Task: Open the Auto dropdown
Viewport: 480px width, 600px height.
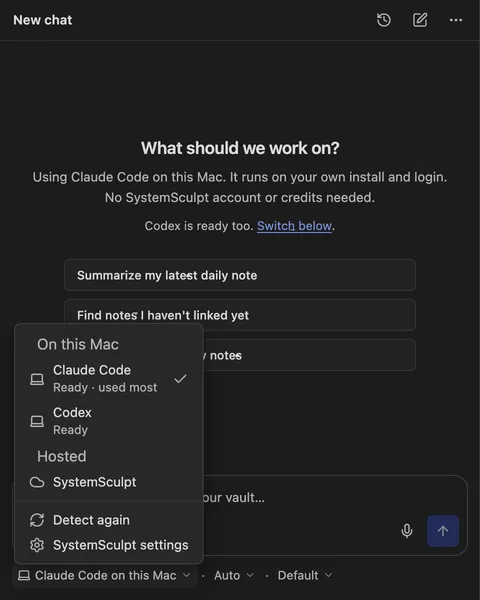Action: click(233, 575)
